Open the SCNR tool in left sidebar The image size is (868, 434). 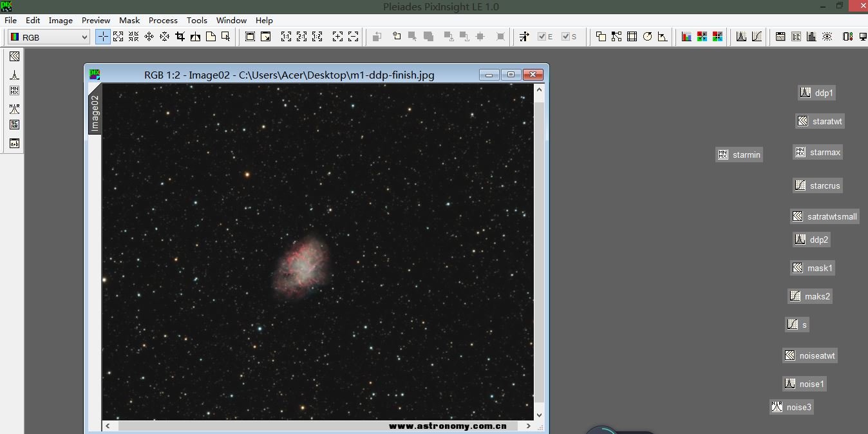point(14,125)
